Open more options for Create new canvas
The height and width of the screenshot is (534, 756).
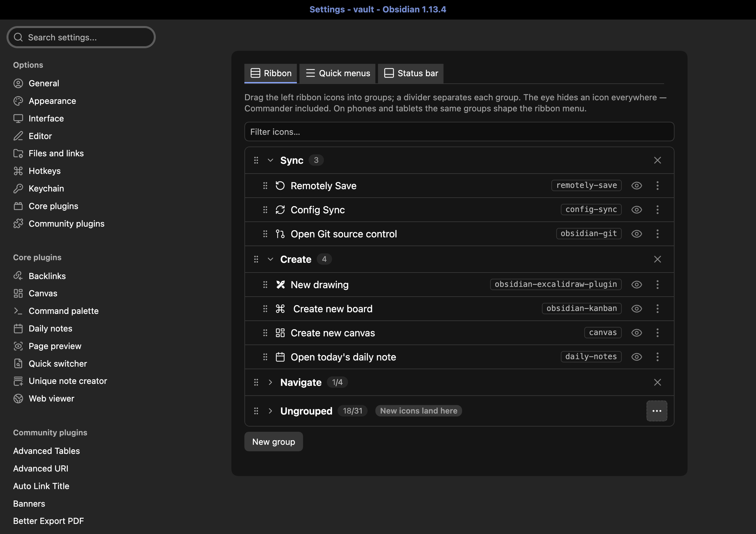tap(658, 333)
